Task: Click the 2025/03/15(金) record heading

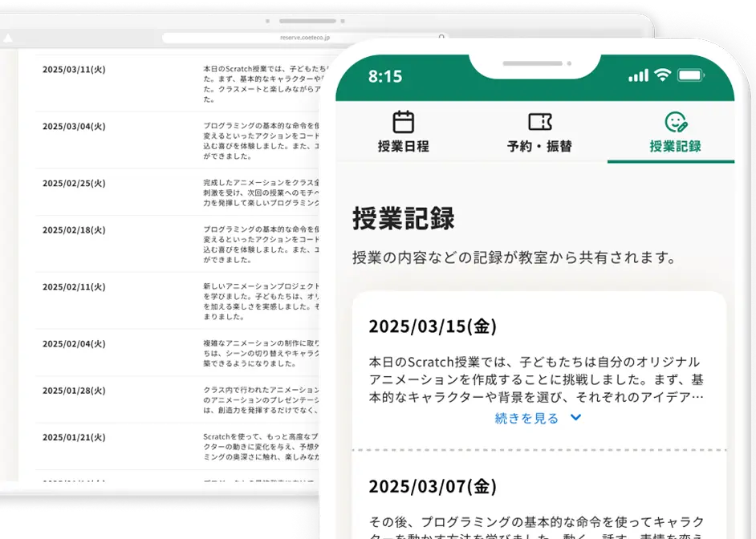Action: click(433, 326)
